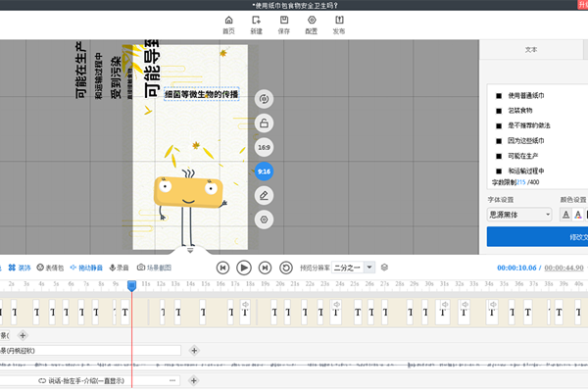Collapse canvas using arrow below preview
The image size is (588, 392).
190,250
